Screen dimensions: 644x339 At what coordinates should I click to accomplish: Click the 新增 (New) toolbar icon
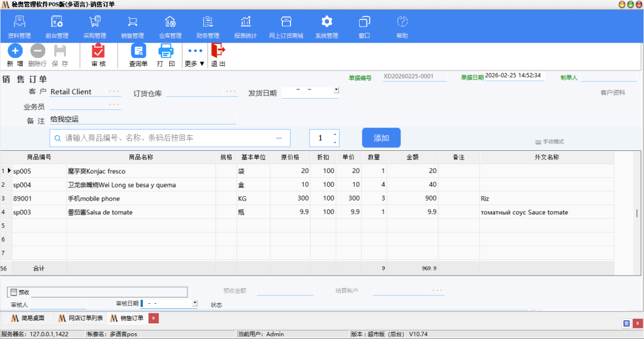click(15, 52)
